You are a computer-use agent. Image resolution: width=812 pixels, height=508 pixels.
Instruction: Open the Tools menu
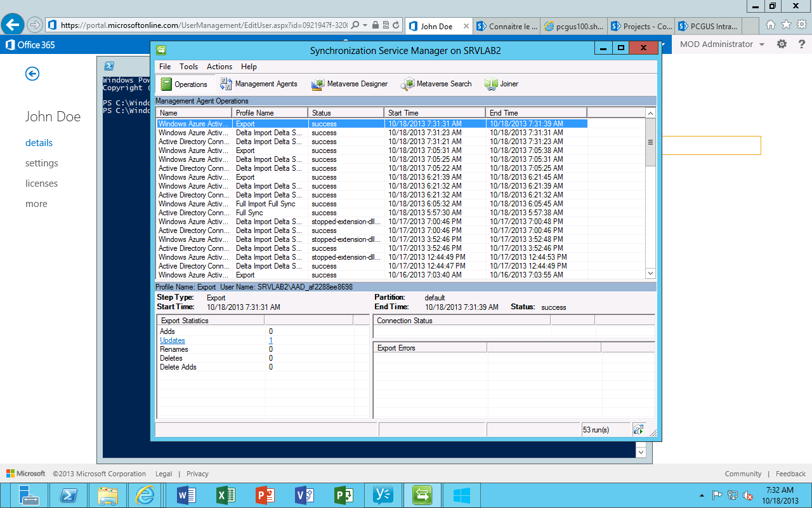tap(188, 66)
